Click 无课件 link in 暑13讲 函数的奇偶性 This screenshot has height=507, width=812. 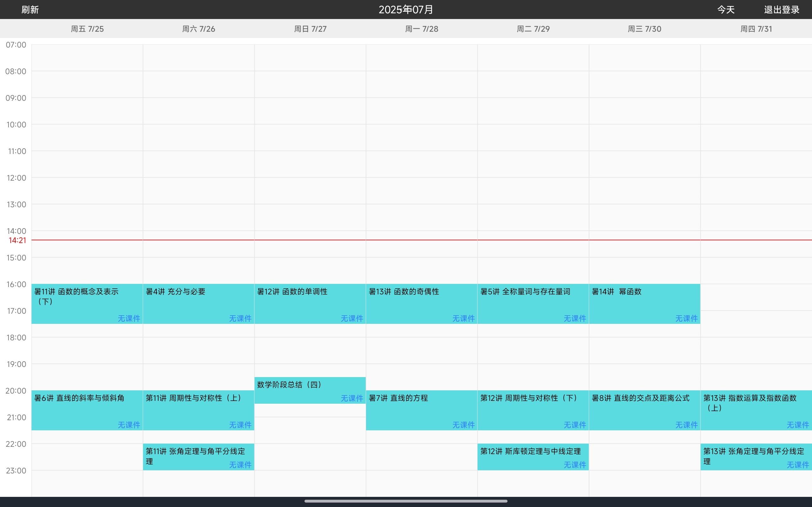[x=463, y=318]
